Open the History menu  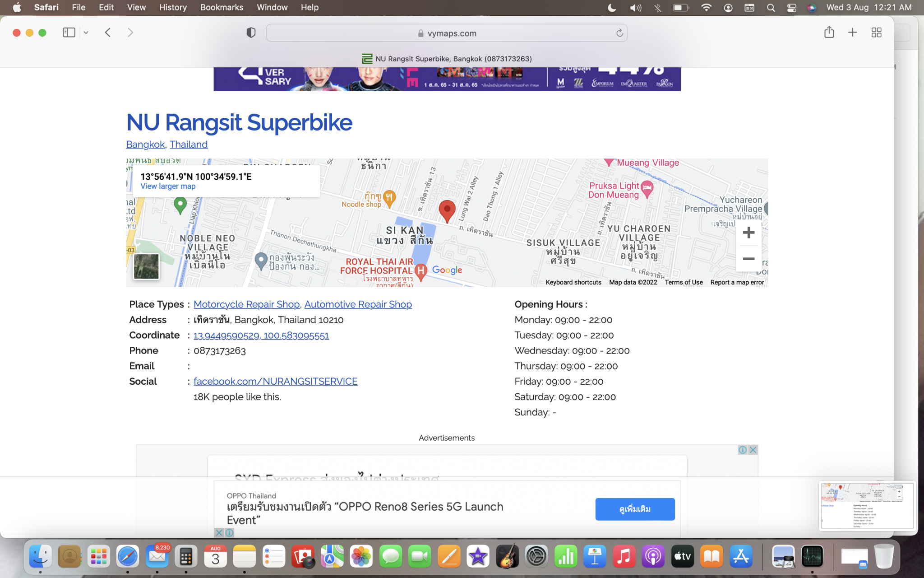pyautogui.click(x=173, y=7)
